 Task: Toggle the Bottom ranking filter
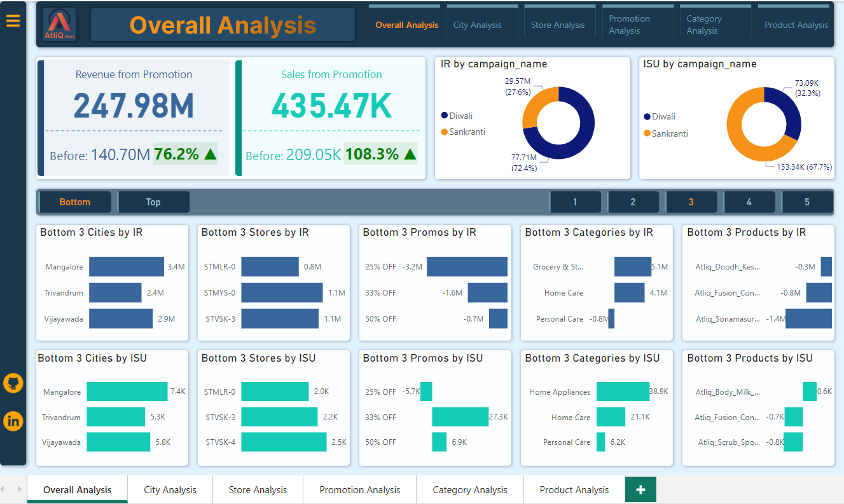click(x=75, y=202)
